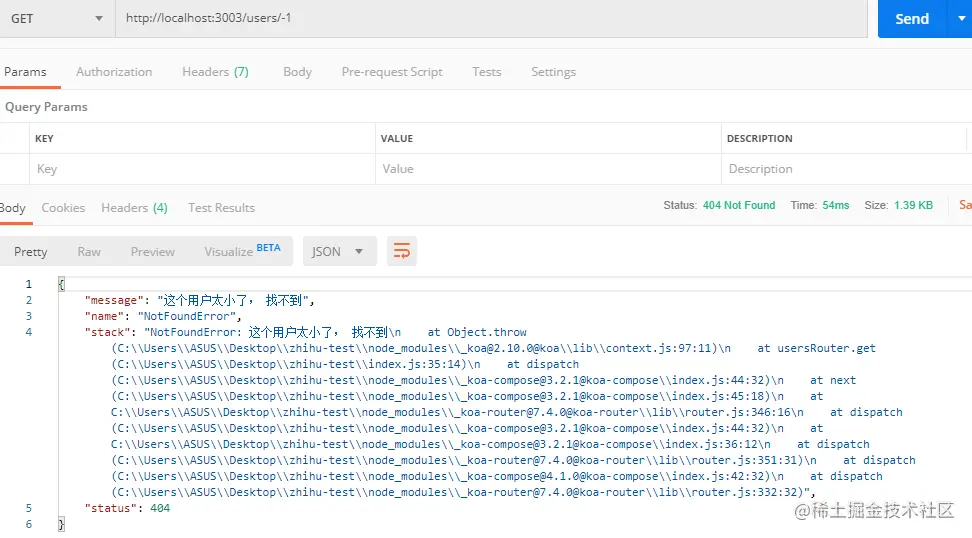Click the KEY column header
The width and height of the screenshot is (972, 538).
44,138
